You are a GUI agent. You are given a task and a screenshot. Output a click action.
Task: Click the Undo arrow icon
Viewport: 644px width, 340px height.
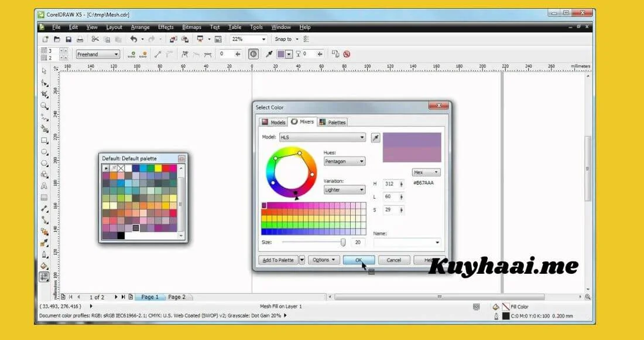click(133, 39)
